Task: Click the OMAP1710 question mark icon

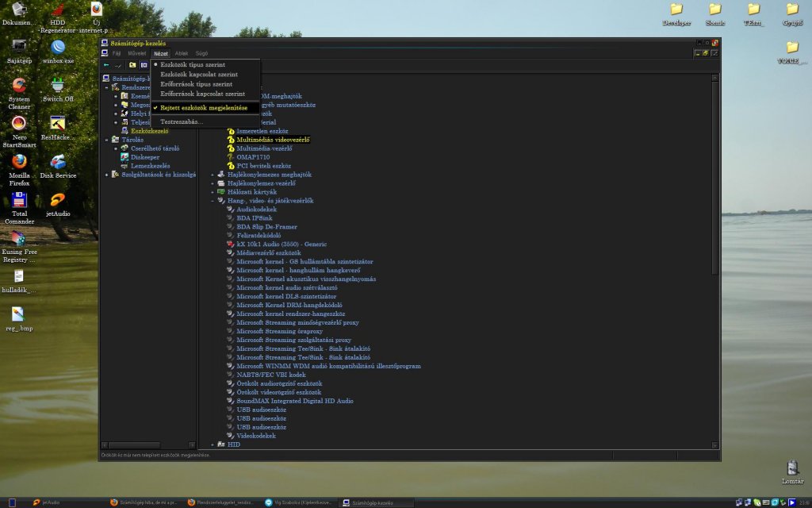Action: (231, 157)
